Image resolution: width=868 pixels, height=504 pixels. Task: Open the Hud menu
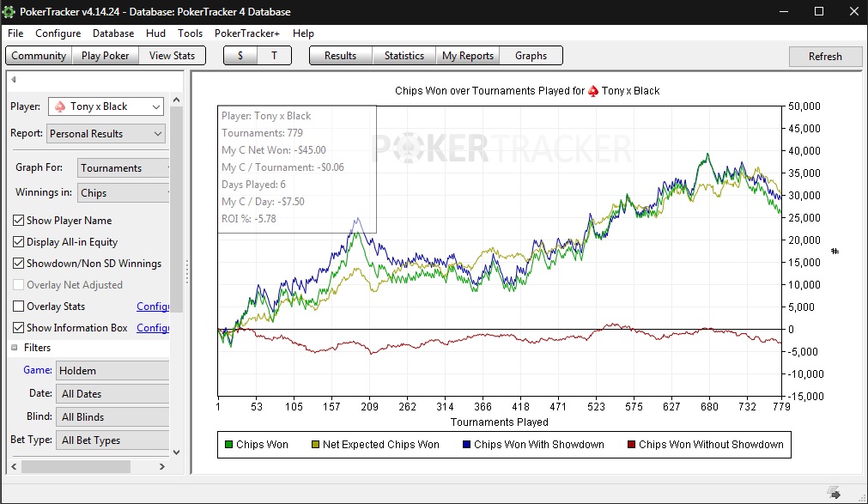(x=155, y=33)
